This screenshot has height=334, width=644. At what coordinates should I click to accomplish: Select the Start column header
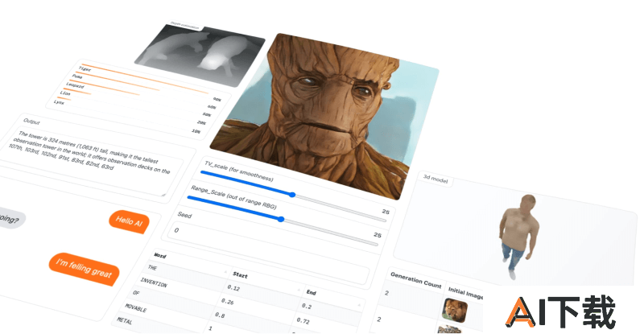[237, 275]
